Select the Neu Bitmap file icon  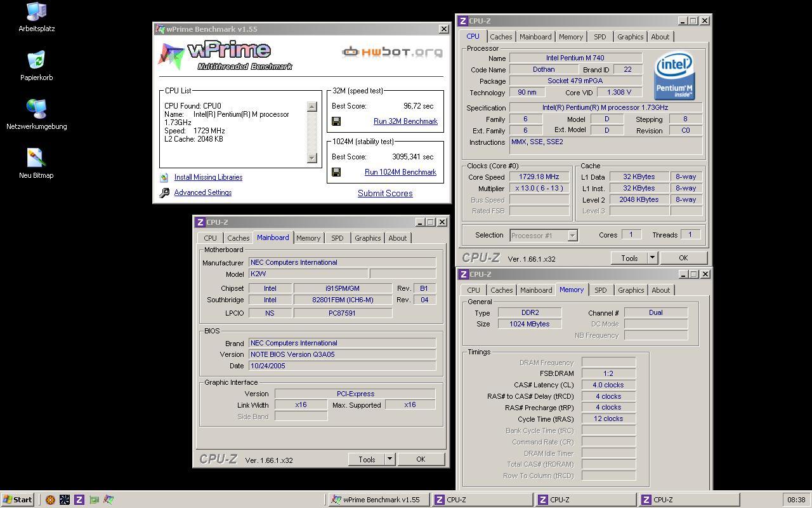click(x=36, y=158)
